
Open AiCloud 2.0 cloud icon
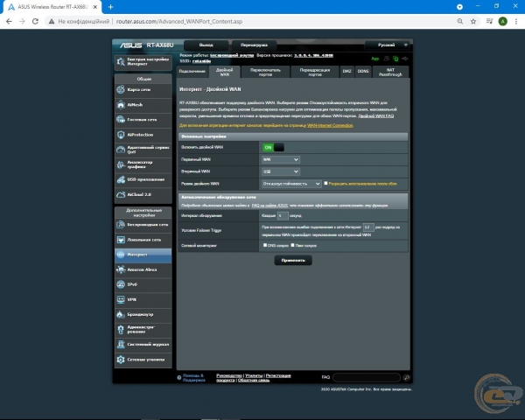(x=121, y=194)
